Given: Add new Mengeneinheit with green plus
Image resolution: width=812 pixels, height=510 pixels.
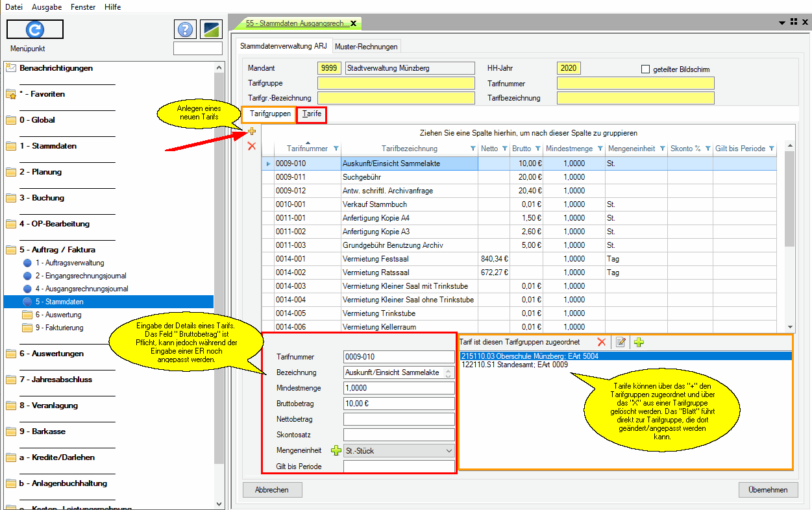Looking at the screenshot, I should (336, 450).
